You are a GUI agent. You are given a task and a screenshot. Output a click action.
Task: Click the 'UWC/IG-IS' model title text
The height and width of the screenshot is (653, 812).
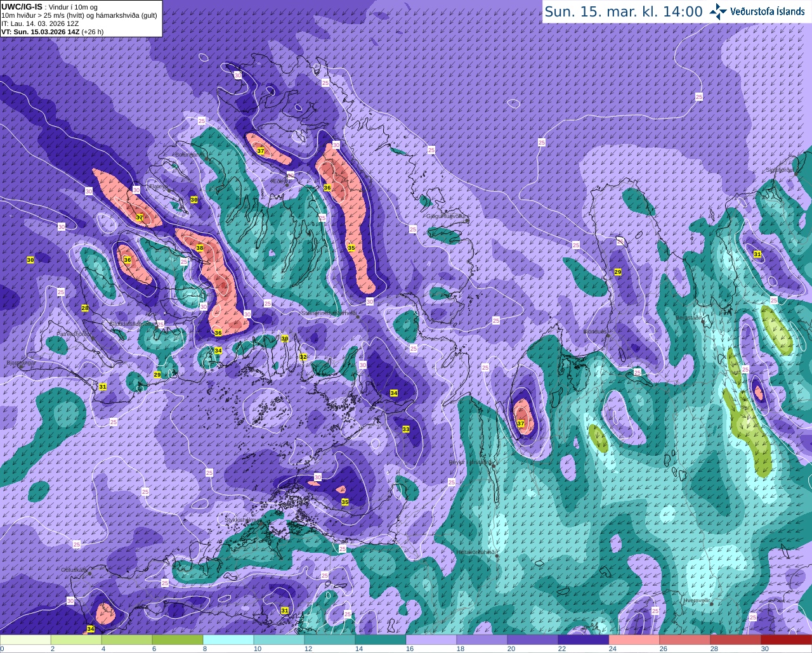[22, 6]
